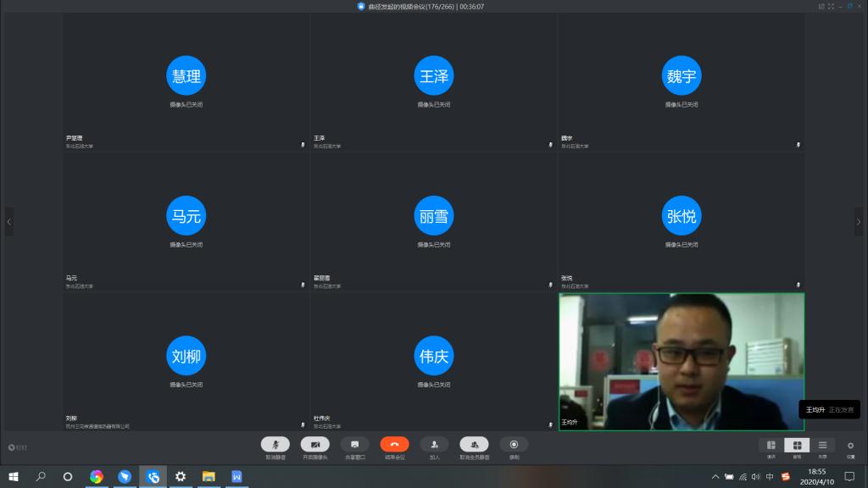Turn on the camera
Screen dimensions: 868x488
(314, 445)
